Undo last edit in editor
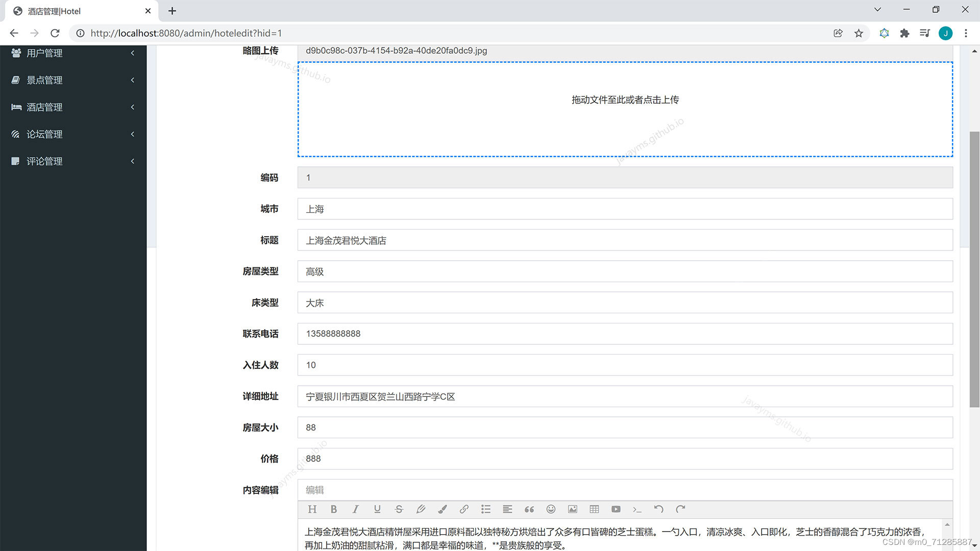The width and height of the screenshot is (980, 551). (659, 509)
